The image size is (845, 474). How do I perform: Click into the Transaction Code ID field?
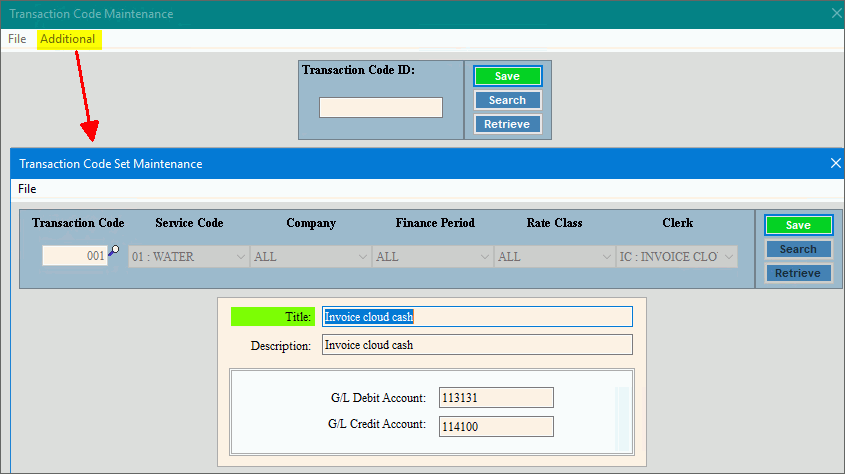pyautogui.click(x=380, y=107)
